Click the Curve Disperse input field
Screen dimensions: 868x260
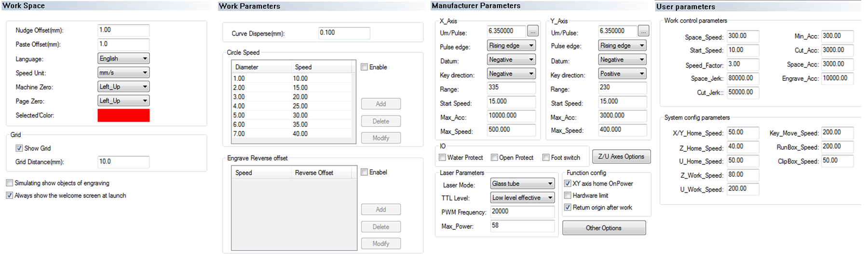point(344,33)
